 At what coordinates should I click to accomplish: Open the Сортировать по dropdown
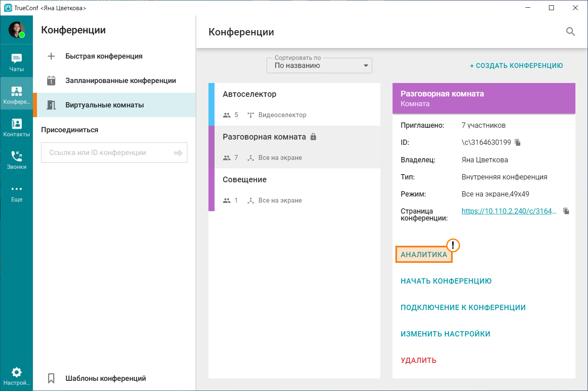pyautogui.click(x=319, y=66)
